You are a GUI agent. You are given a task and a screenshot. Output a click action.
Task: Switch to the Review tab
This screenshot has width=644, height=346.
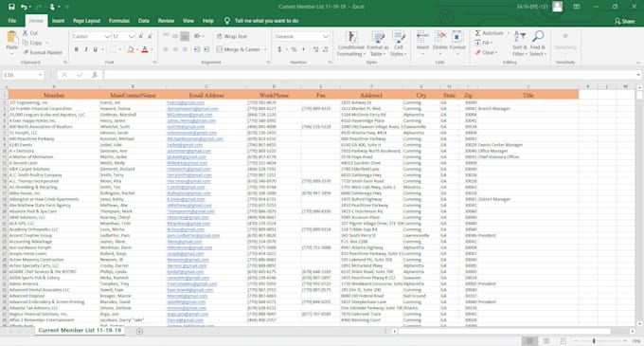tap(166, 21)
